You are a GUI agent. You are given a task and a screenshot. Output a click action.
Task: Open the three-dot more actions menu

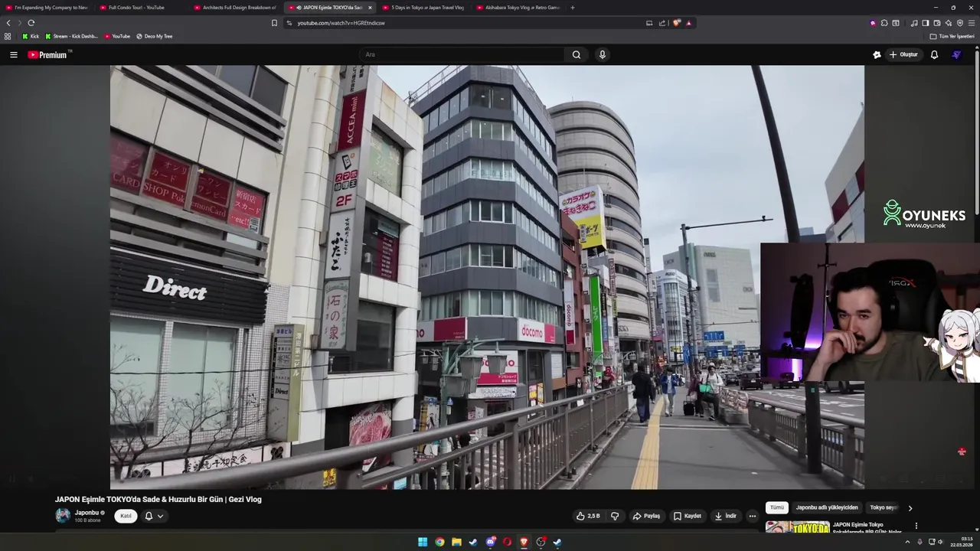click(753, 516)
